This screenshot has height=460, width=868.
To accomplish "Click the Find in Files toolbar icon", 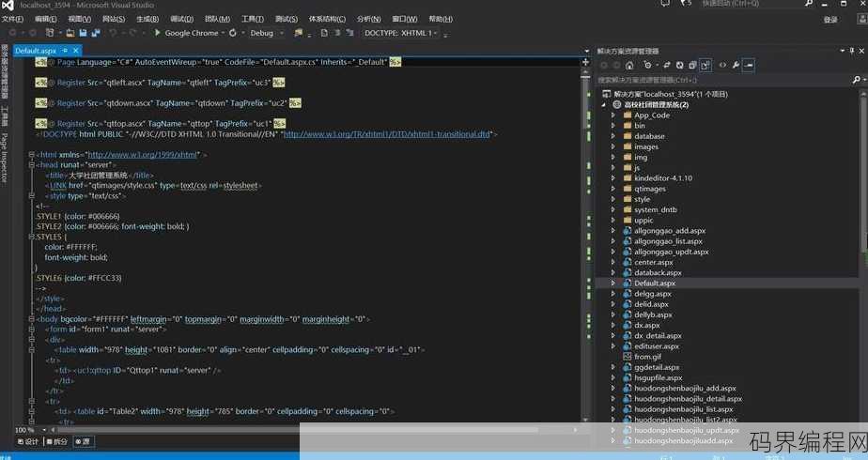I will (299, 33).
